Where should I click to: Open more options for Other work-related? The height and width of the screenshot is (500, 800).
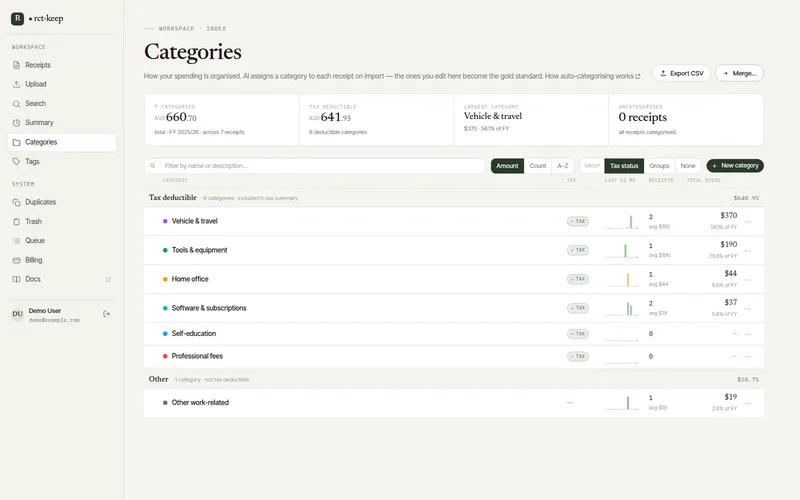point(747,404)
